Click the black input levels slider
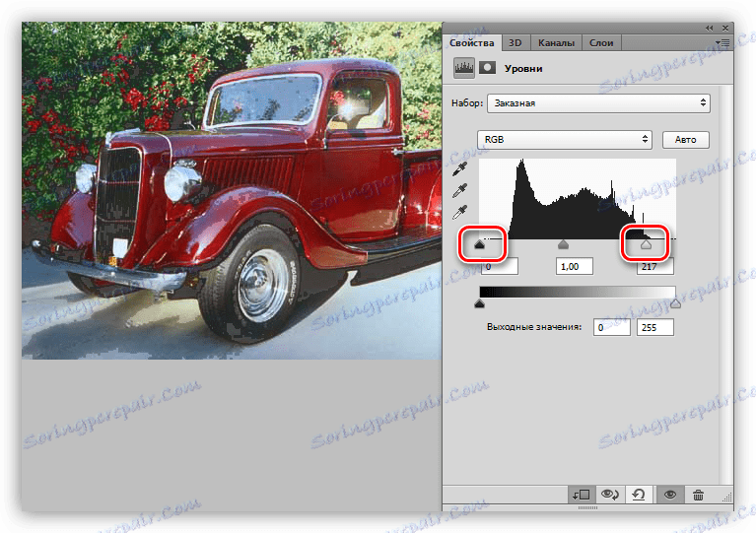Screen dimensions: 756x533 [479, 244]
